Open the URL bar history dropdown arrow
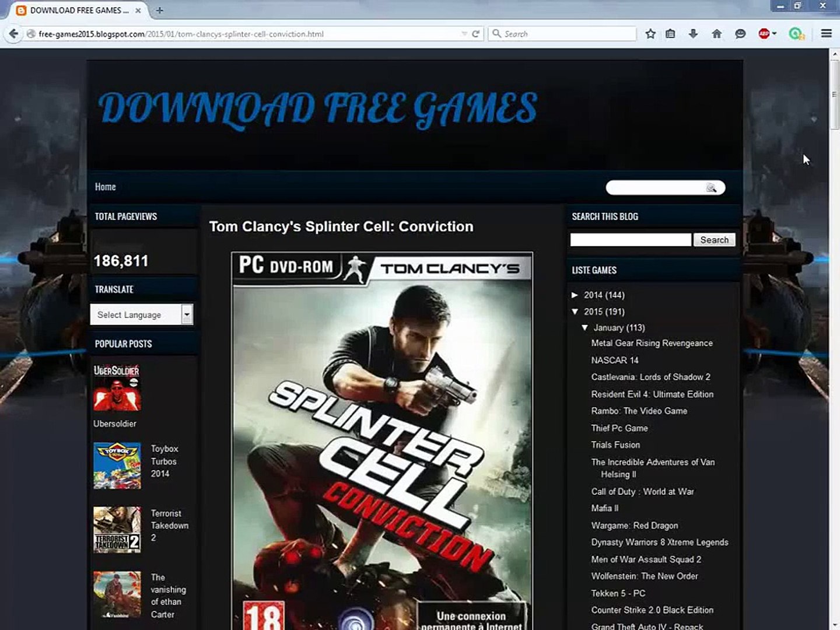 [464, 34]
